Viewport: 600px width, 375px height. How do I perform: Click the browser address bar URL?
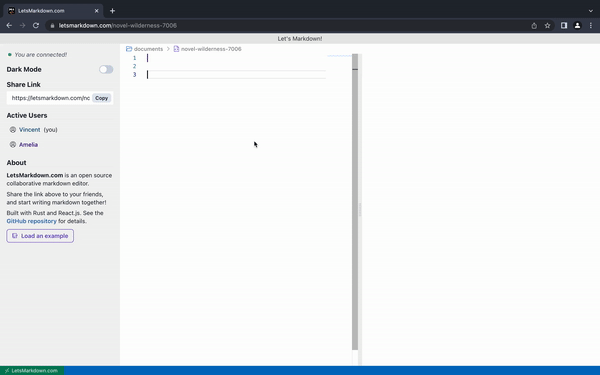[x=117, y=26]
